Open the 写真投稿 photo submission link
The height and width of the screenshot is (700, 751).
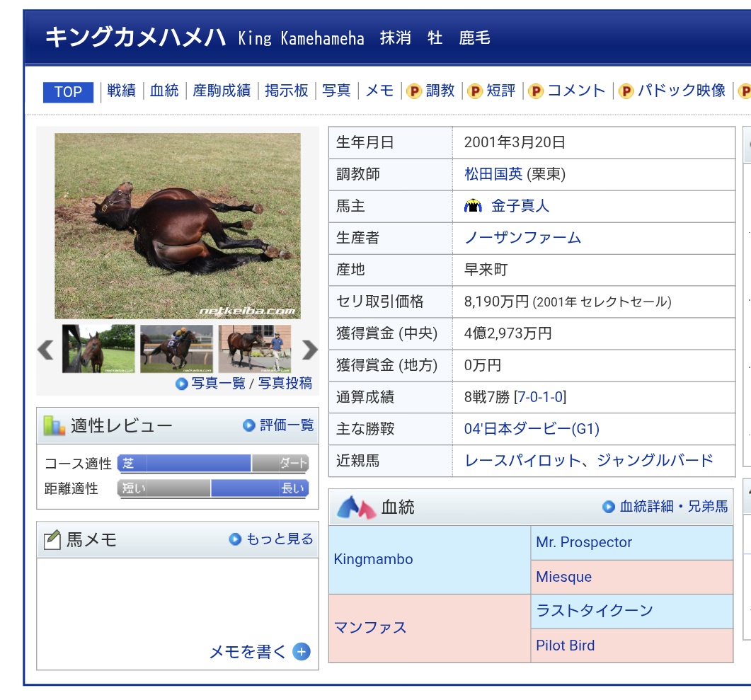pyautogui.click(x=285, y=384)
